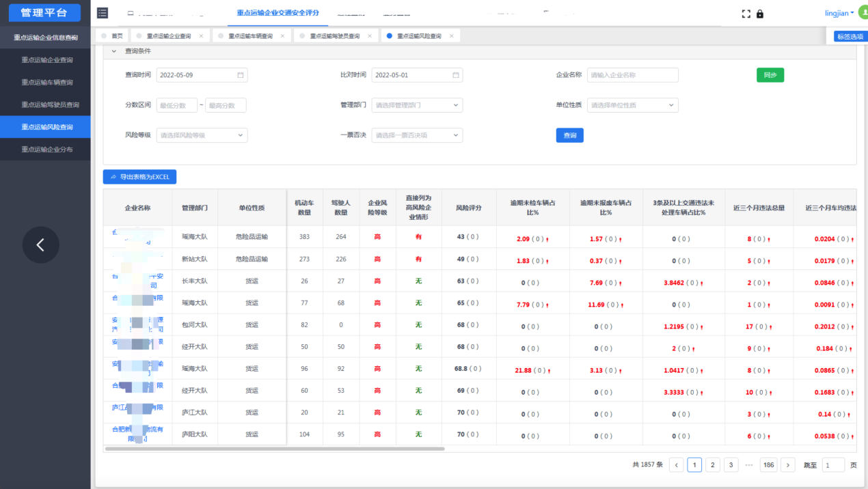Go to next page arrow
868x489 pixels.
[787, 465]
